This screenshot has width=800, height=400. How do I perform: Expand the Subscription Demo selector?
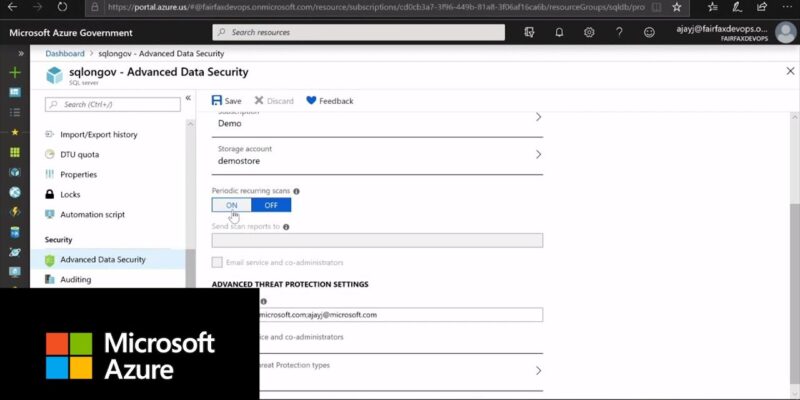pos(538,118)
